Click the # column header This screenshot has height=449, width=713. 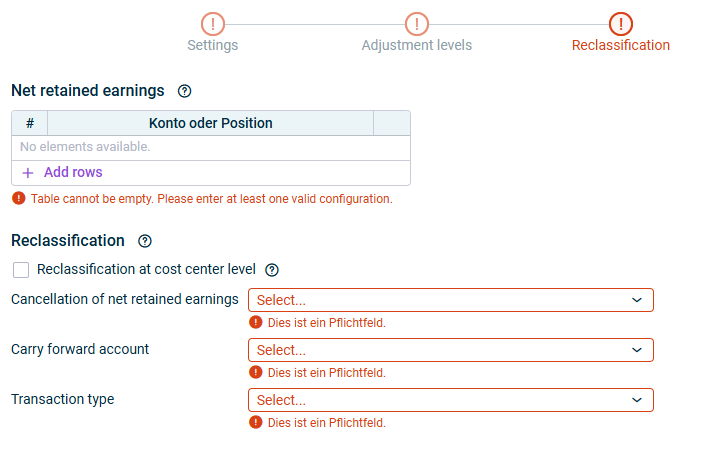(x=30, y=123)
